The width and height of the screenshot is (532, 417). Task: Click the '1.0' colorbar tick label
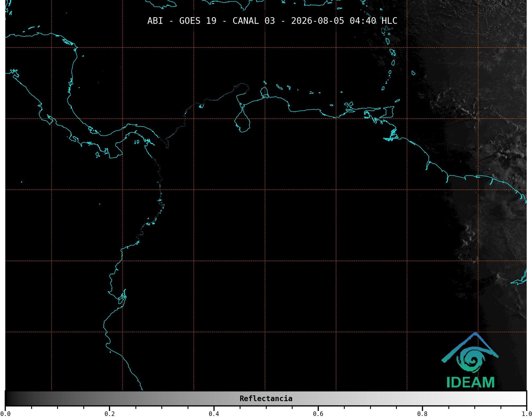[x=526, y=414]
